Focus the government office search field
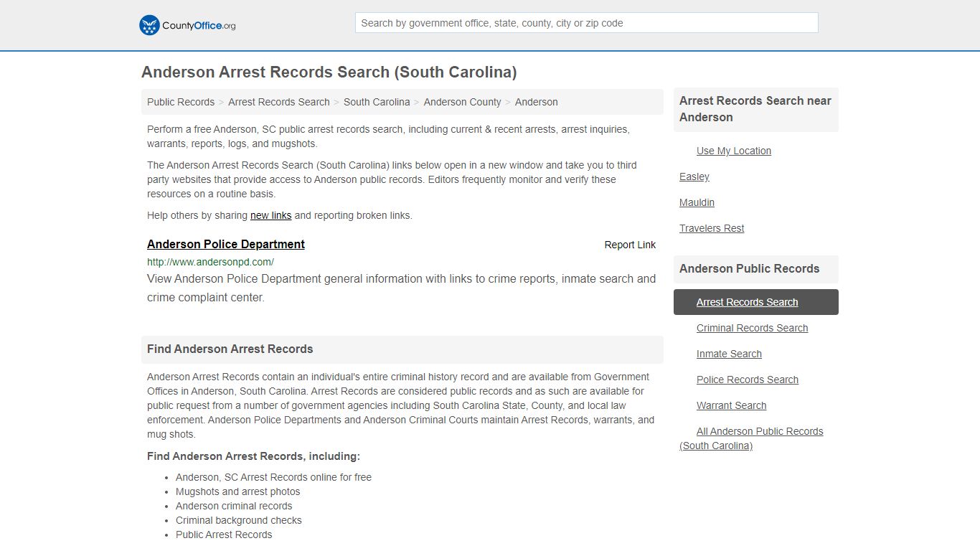This screenshot has height=551, width=980. coord(586,23)
